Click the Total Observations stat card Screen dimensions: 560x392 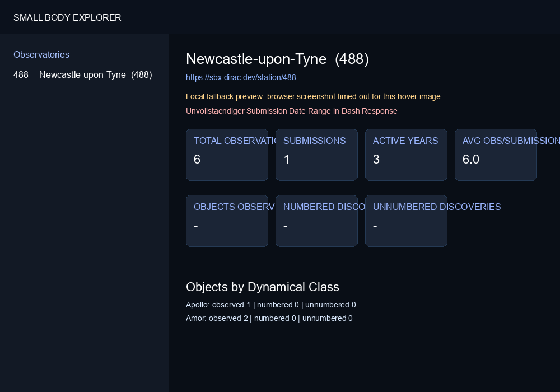pyautogui.click(x=227, y=155)
